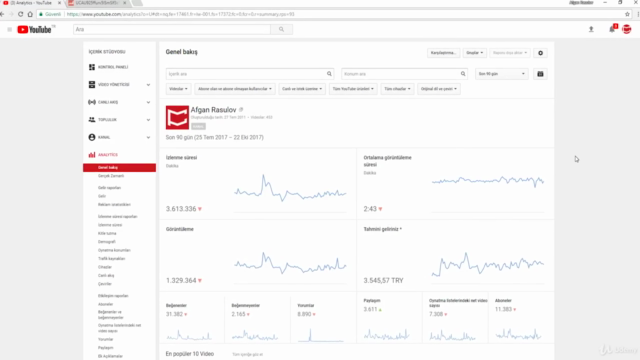Open Reklam istatistikleri report

tap(114, 204)
